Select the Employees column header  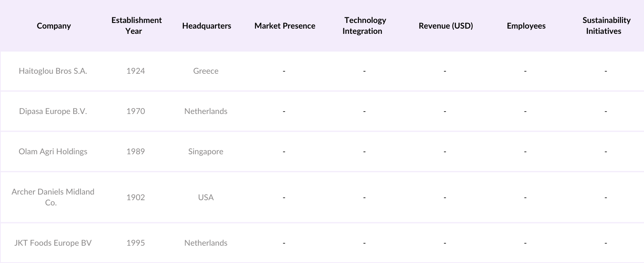tap(526, 26)
